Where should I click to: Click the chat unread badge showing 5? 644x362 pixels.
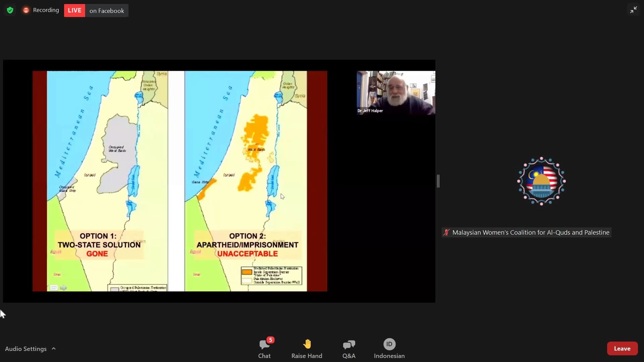(x=270, y=340)
